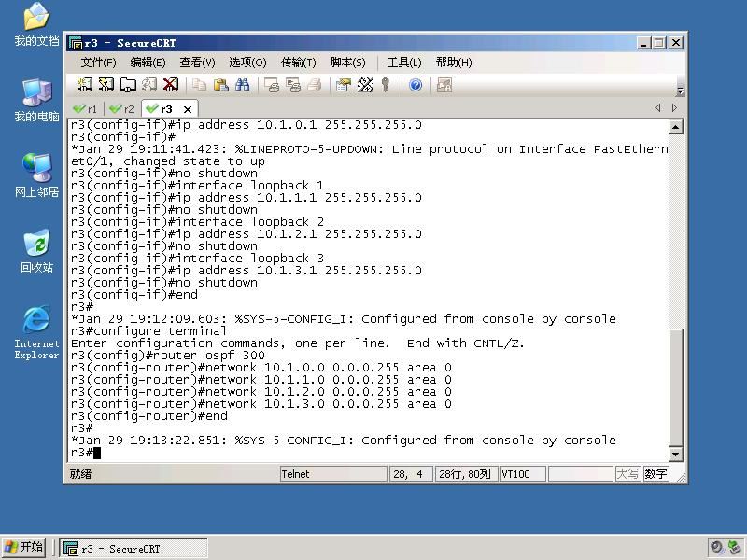Click toolbar overflow chevron at right end
Screen dimensions: 747x560
pyautogui.click(x=681, y=90)
